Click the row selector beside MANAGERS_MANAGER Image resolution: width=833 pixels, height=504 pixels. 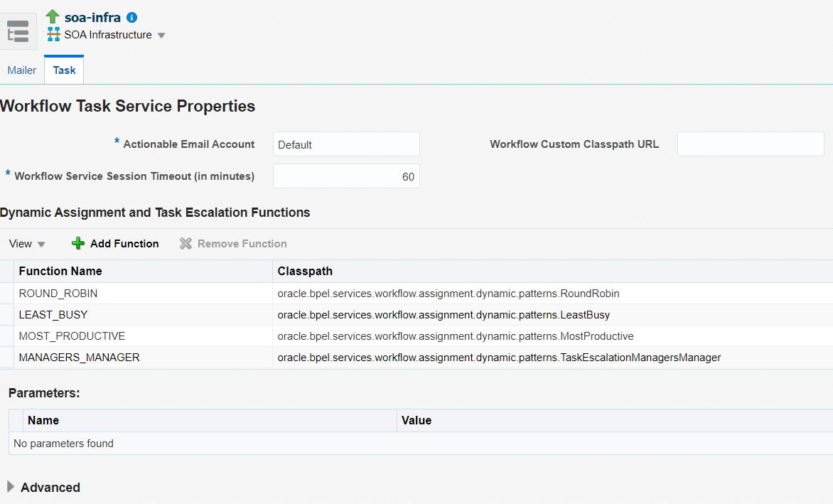[7, 358]
